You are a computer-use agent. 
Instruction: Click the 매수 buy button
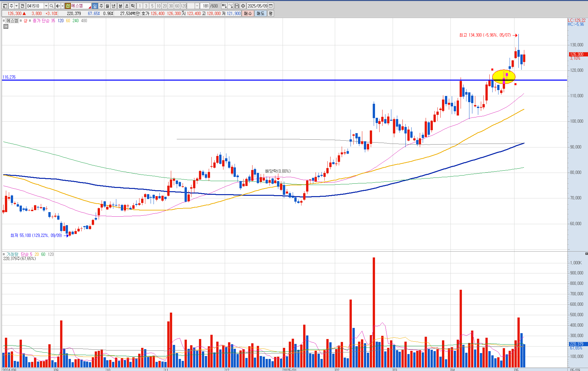pyautogui.click(x=248, y=13)
